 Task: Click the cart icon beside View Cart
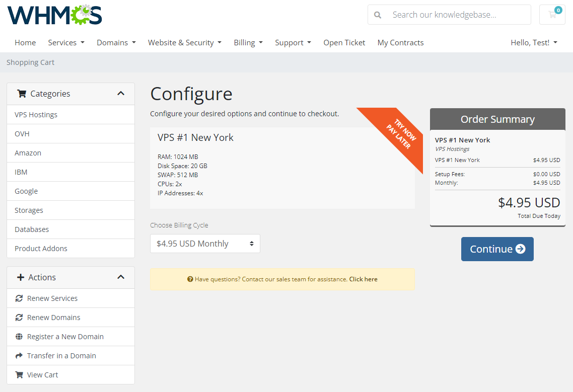(19, 374)
